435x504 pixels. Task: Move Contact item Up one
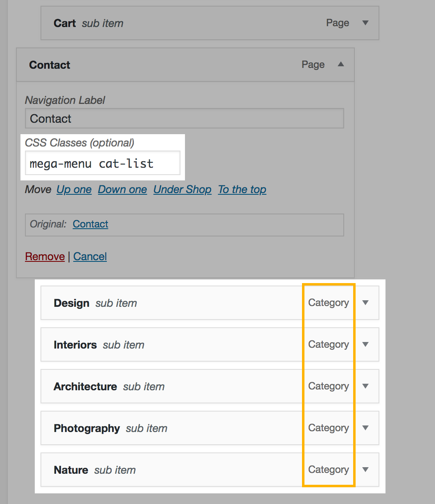[x=74, y=190]
